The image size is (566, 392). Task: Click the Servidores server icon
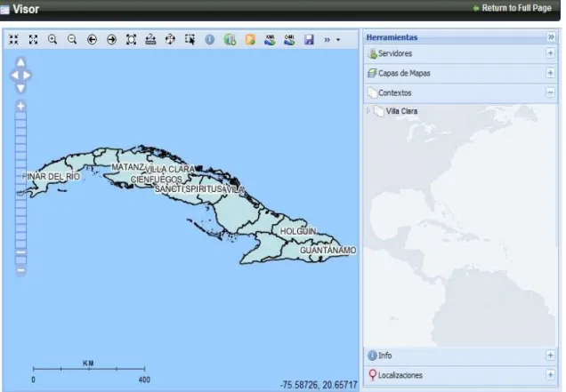pyautogui.click(x=372, y=53)
